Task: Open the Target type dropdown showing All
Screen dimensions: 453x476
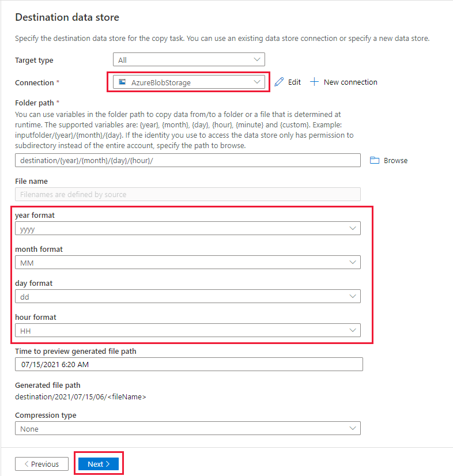Action: point(188,59)
